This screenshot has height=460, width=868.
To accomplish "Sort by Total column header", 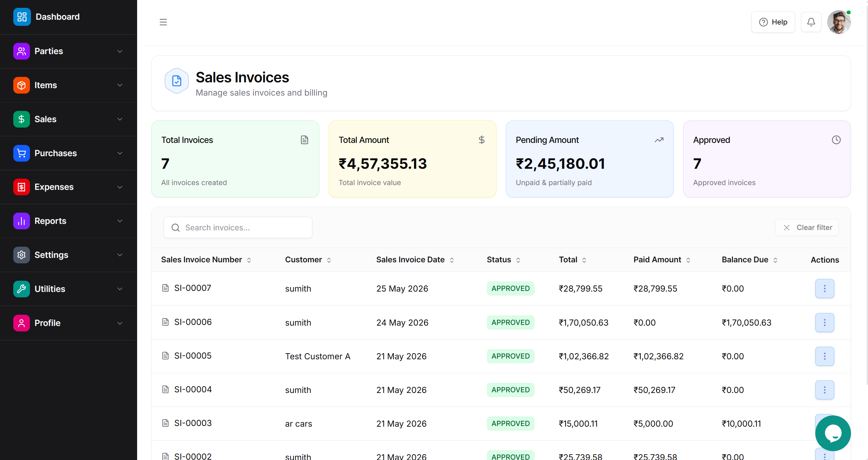I will point(573,260).
